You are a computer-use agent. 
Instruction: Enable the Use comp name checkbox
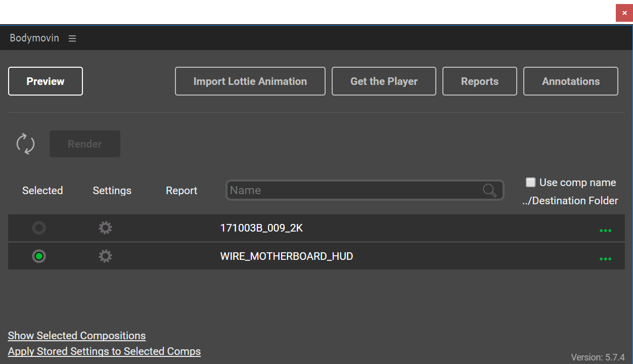point(530,183)
